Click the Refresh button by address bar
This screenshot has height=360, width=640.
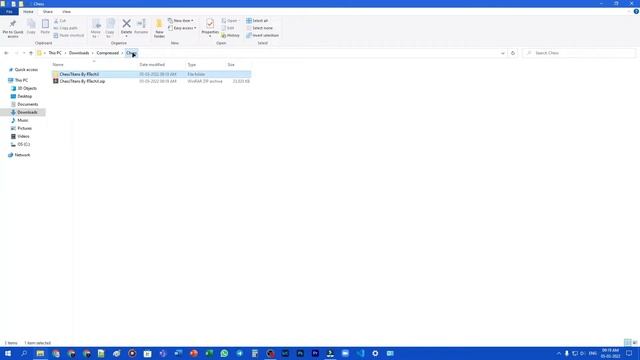pos(513,53)
